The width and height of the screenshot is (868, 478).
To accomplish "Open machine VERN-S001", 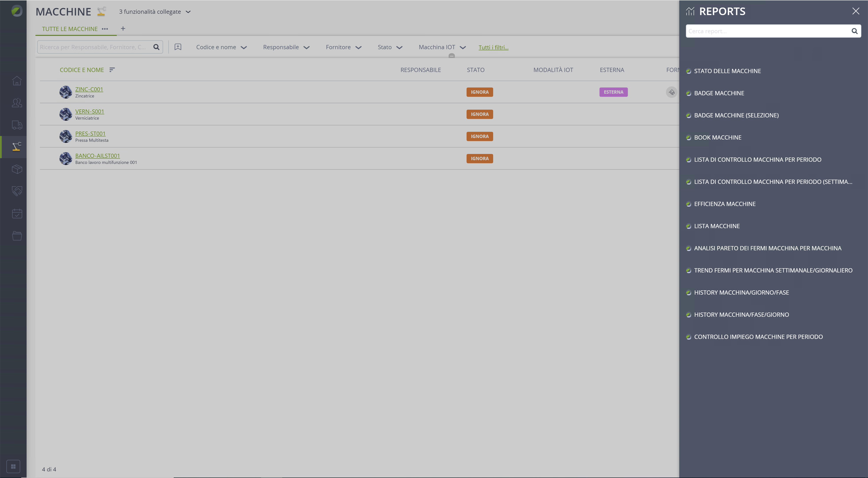I will point(90,111).
